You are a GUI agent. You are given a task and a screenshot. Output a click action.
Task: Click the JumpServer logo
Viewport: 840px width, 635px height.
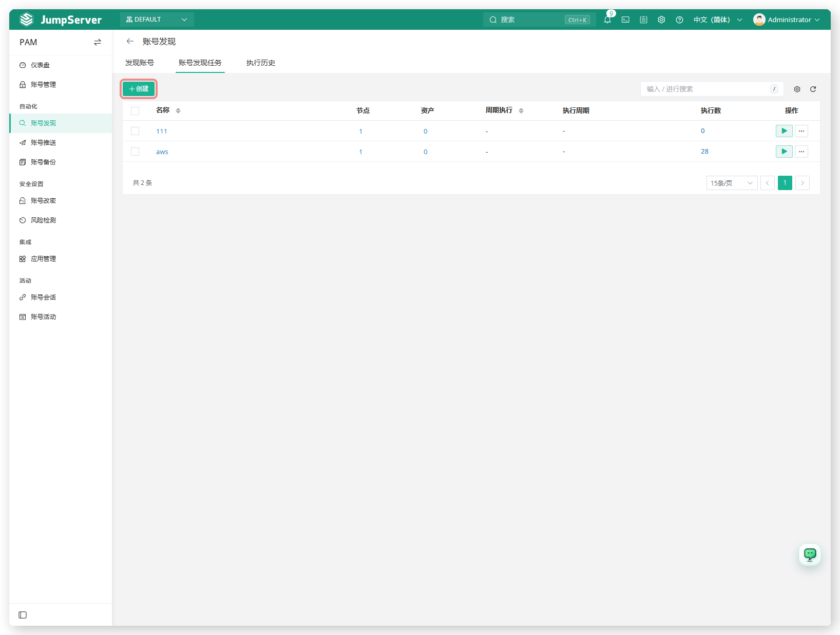pyautogui.click(x=61, y=20)
